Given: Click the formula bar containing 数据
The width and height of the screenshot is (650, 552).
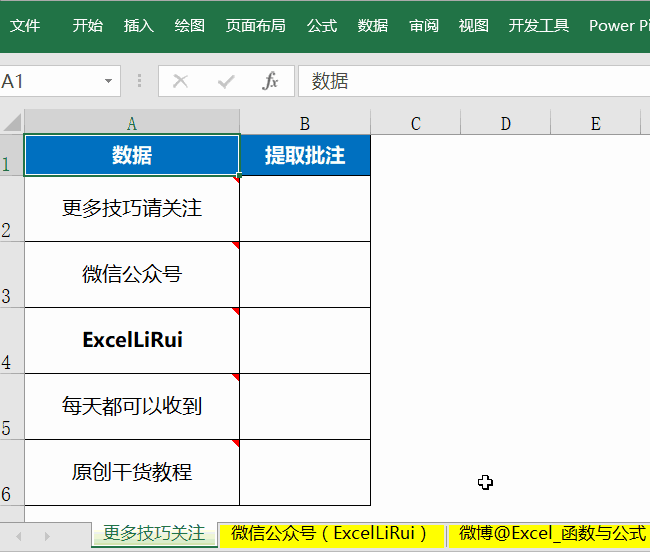Looking at the screenshot, I should 474,81.
